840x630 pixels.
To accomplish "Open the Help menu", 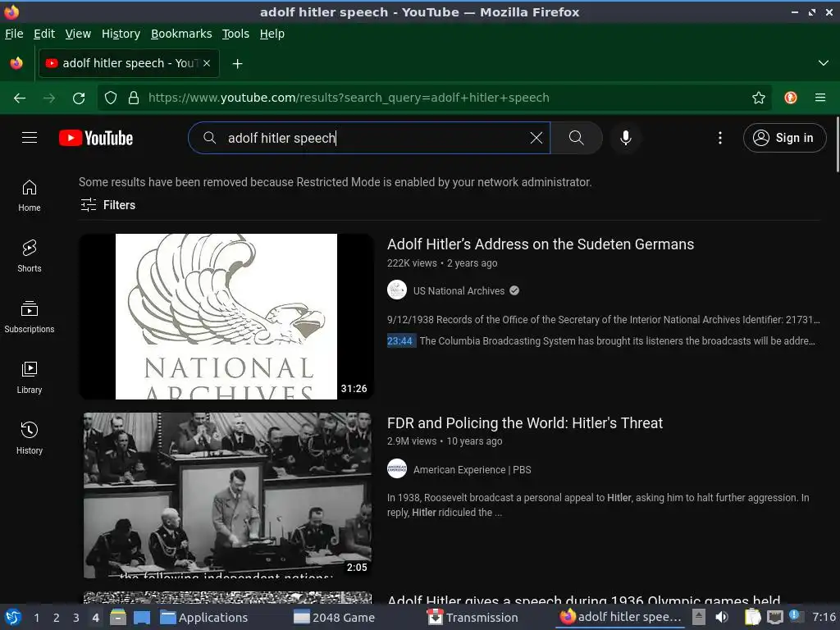I will tap(272, 34).
